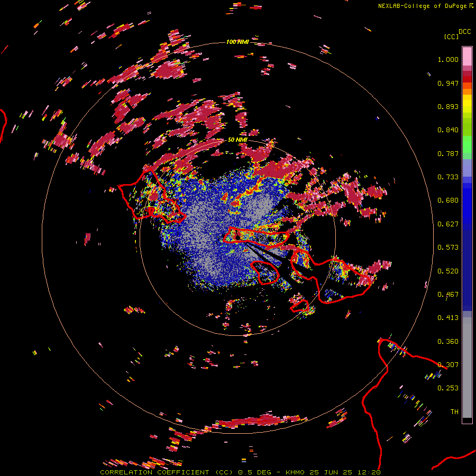476x476 pixels.
Task: Click the 0.947 scale value
Action: tap(448, 83)
